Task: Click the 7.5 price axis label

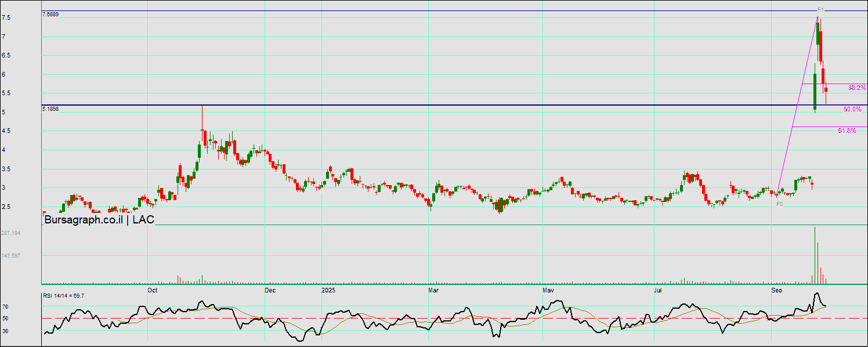Action: [x=5, y=18]
